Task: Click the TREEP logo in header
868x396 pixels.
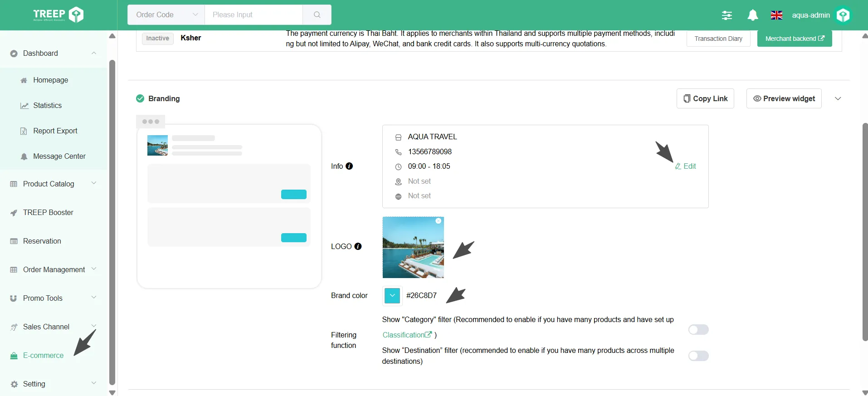Action: (x=58, y=15)
